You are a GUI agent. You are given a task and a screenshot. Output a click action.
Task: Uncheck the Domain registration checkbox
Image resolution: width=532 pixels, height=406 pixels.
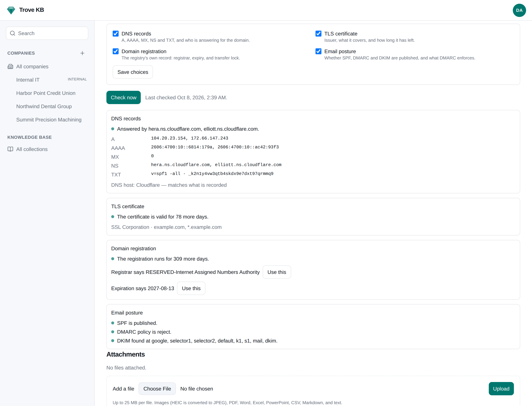pyautogui.click(x=116, y=51)
